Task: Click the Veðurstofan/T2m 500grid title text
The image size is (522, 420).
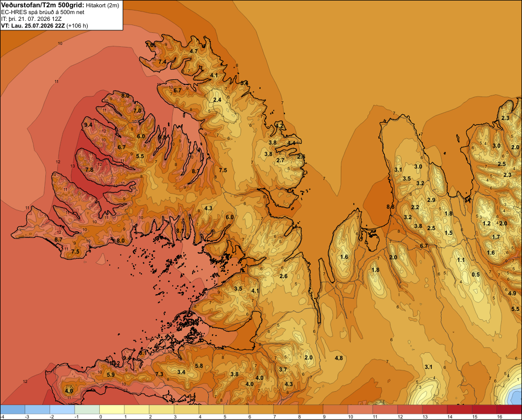Action: click(43, 5)
